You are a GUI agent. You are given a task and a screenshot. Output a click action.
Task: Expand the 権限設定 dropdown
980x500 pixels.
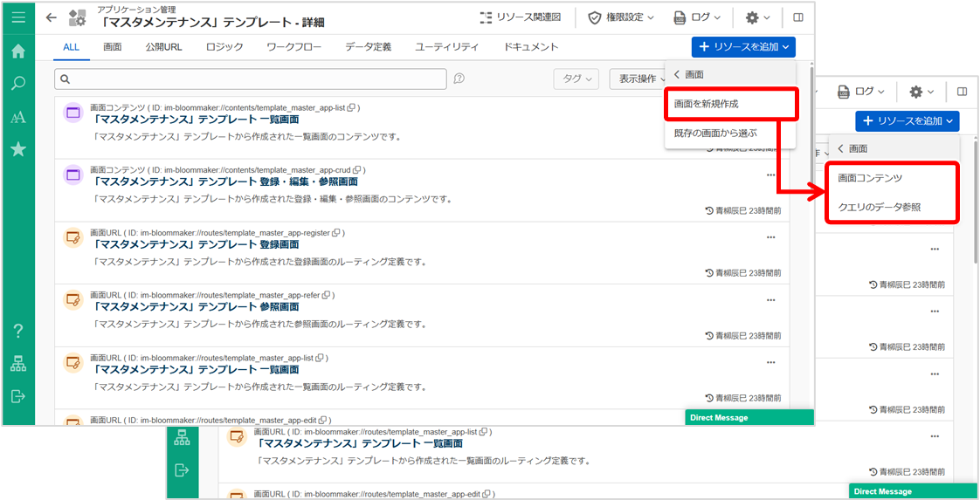pyautogui.click(x=621, y=17)
